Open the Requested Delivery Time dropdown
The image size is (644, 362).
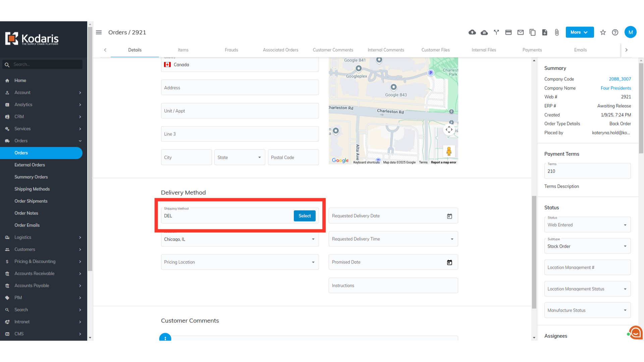393,239
